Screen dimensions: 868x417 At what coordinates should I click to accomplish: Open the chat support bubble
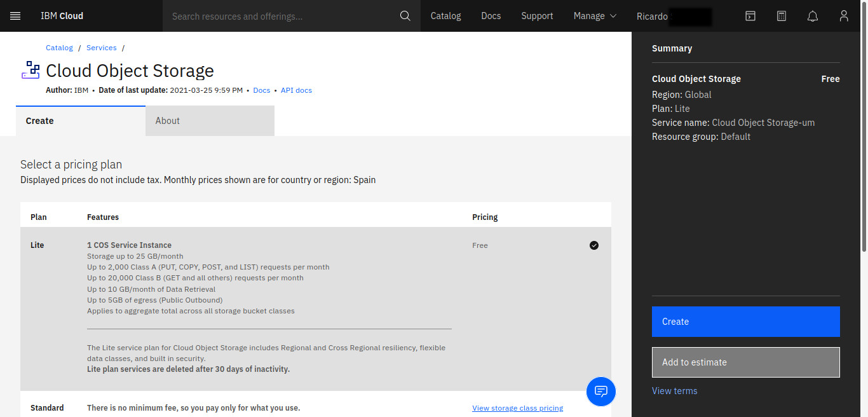pyautogui.click(x=601, y=391)
